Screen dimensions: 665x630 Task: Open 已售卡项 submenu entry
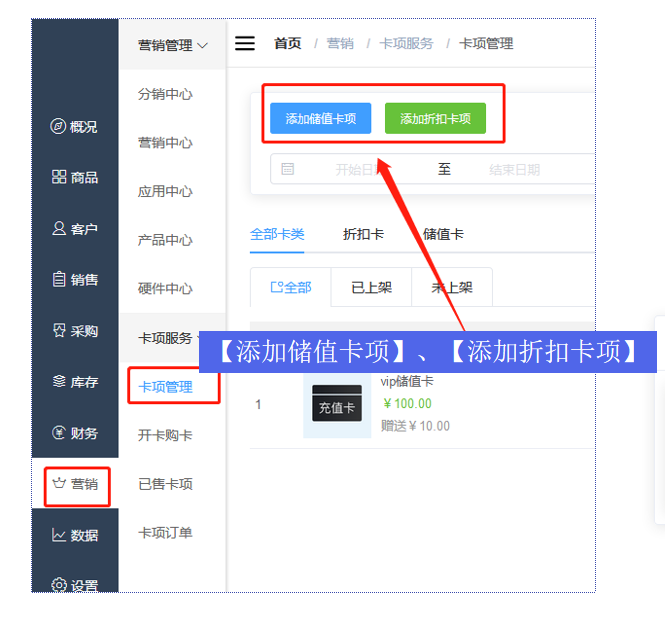(165, 484)
